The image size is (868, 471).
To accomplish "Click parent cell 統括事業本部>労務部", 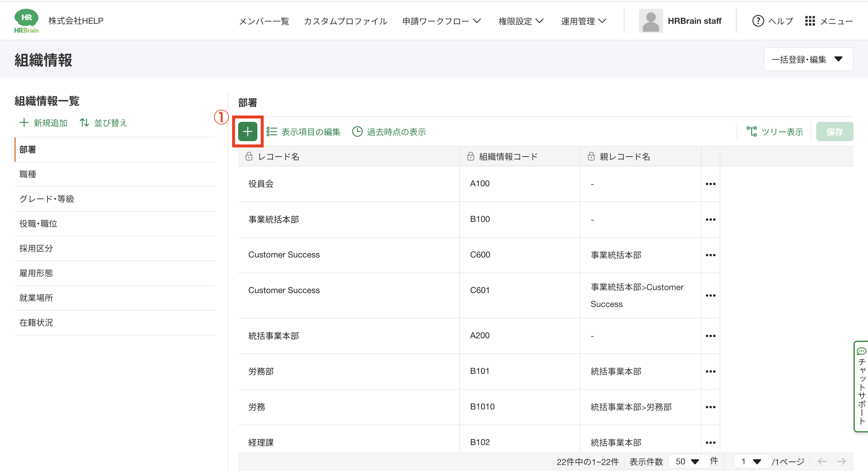I will (640, 407).
